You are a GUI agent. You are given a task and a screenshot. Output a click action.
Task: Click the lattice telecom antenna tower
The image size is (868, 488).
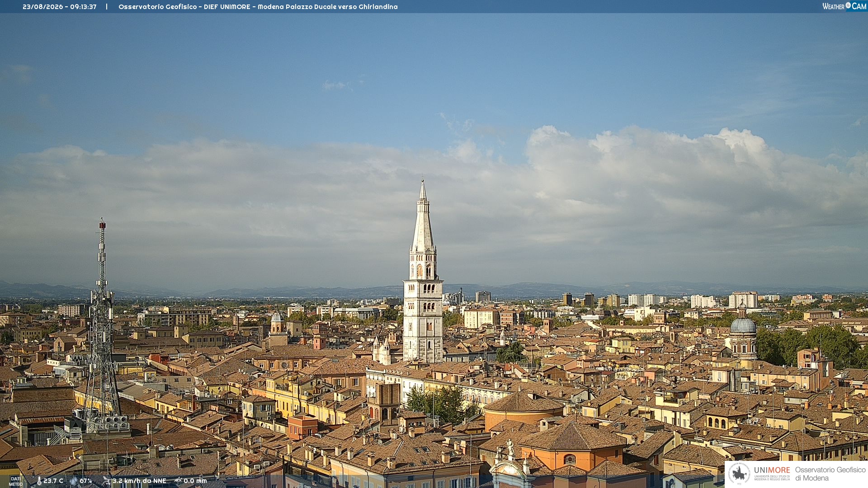102,325
